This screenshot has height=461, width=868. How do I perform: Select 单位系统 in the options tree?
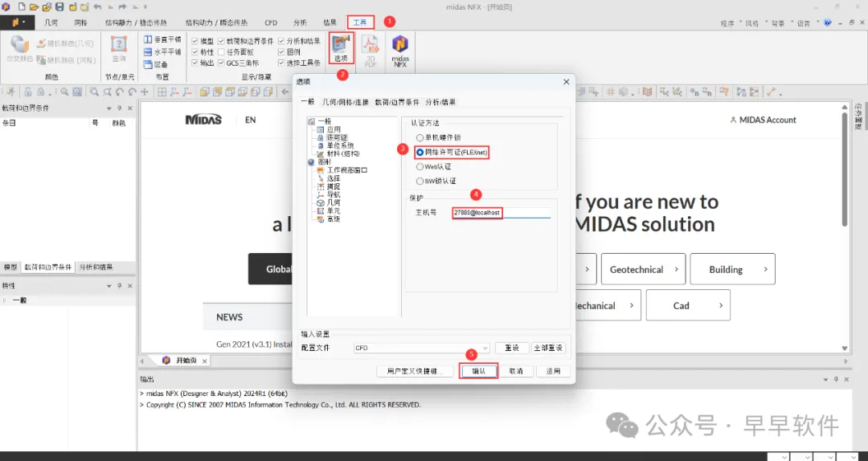pos(340,145)
